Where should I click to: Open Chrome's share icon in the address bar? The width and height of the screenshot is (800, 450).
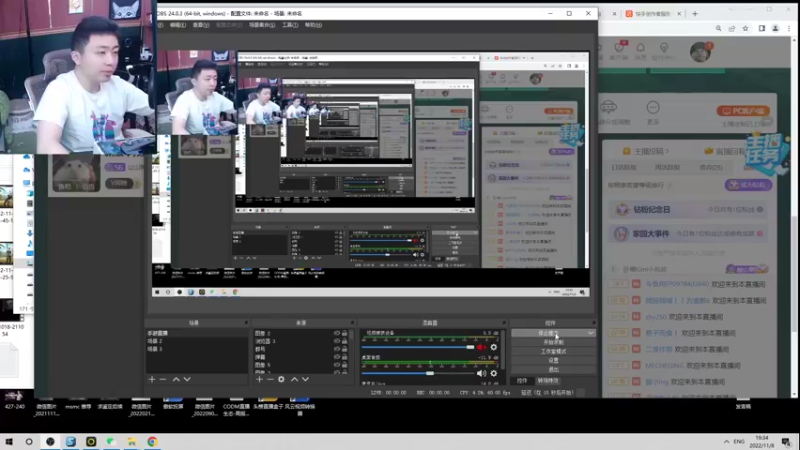click(x=732, y=29)
